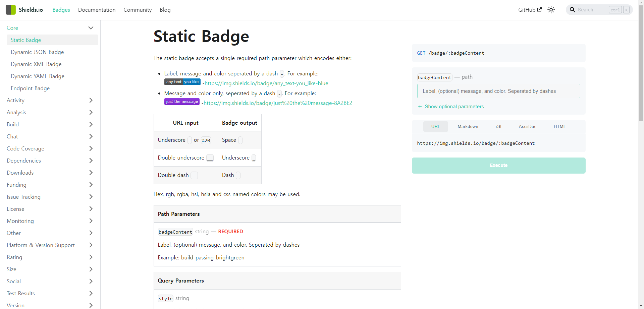Expand the Activity category chevron

point(91,100)
